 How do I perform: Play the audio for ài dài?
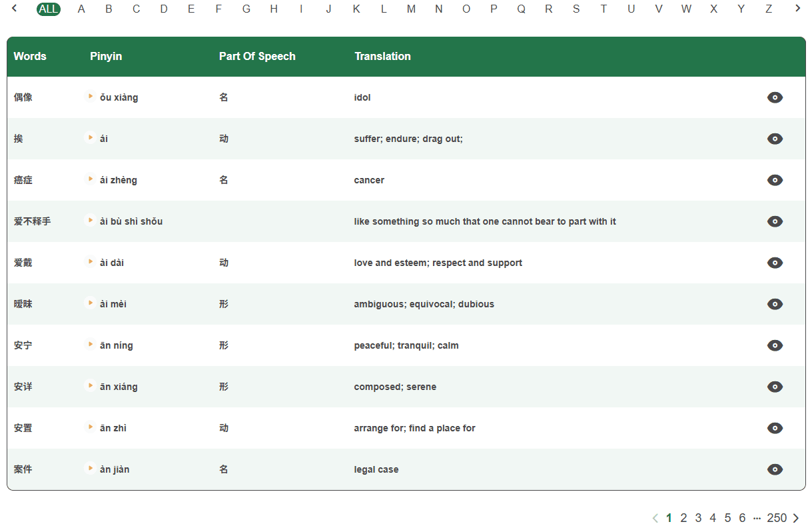pyautogui.click(x=90, y=263)
